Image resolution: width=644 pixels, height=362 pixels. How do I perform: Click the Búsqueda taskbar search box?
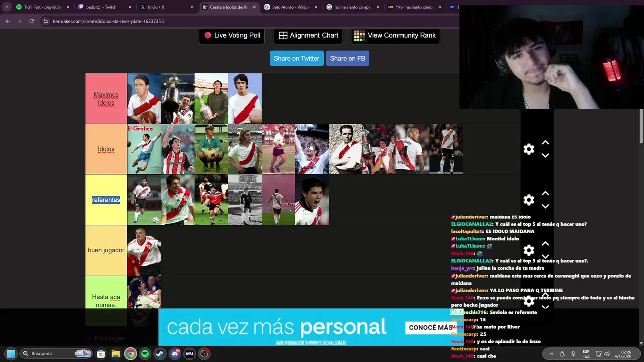tap(56, 353)
